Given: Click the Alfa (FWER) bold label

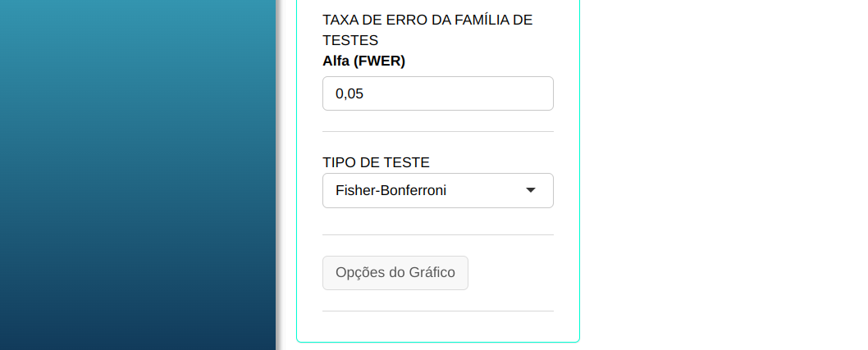Looking at the screenshot, I should click(x=363, y=61).
